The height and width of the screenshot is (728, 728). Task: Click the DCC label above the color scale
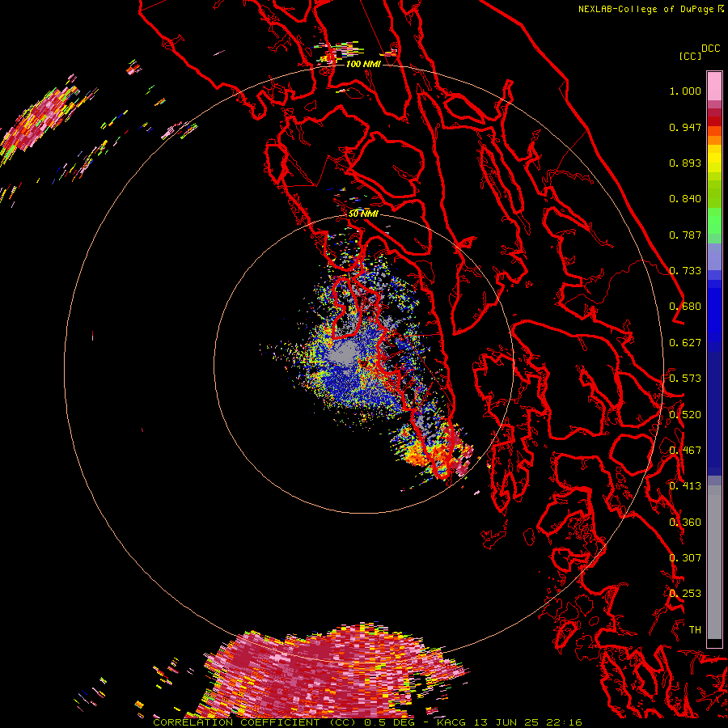pyautogui.click(x=710, y=49)
